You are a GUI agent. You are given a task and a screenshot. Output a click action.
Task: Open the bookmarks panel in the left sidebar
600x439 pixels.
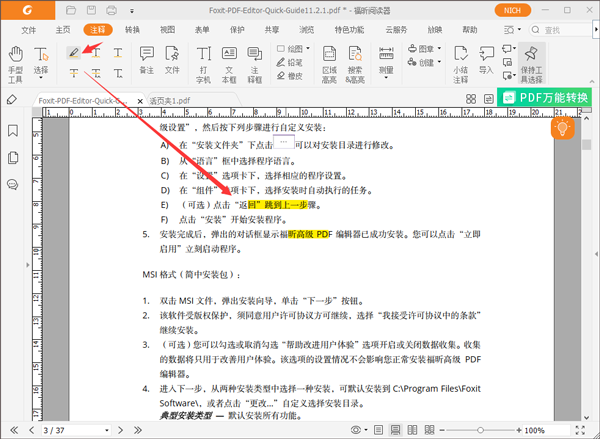13,131
